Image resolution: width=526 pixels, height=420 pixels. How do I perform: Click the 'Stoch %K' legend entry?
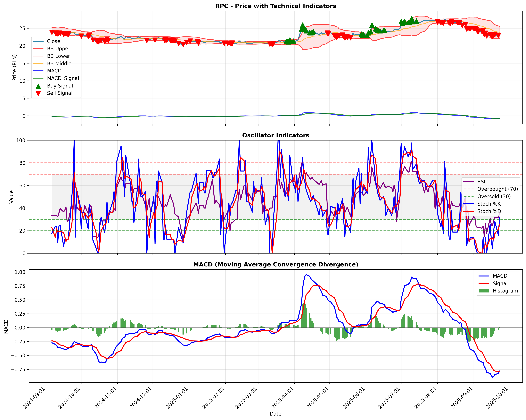[482, 204]
